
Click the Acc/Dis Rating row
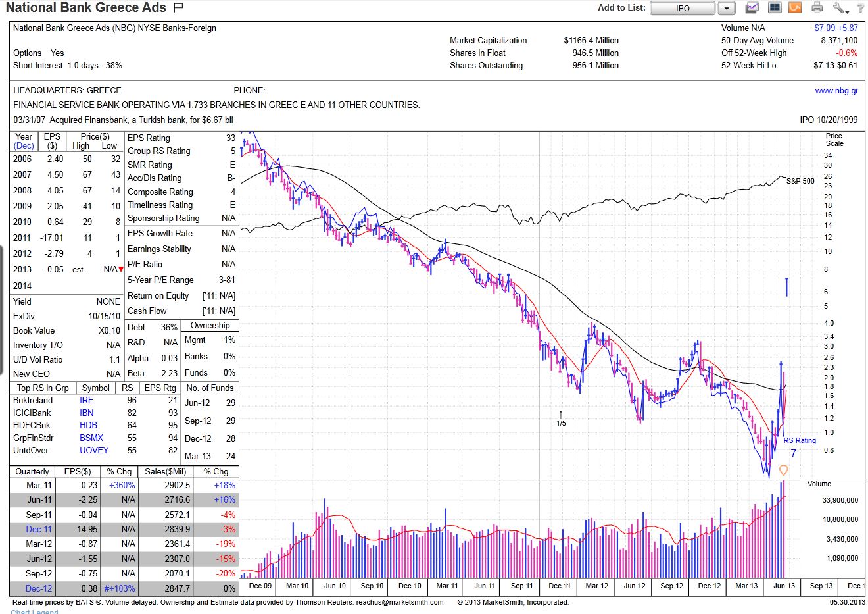pyautogui.click(x=181, y=178)
